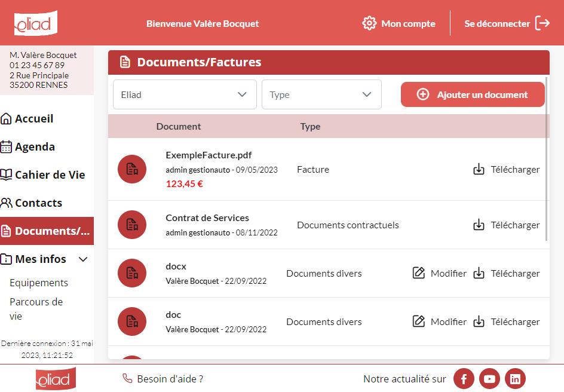Expand the Mes infos chevron
This screenshot has width=564, height=392.
83,259
